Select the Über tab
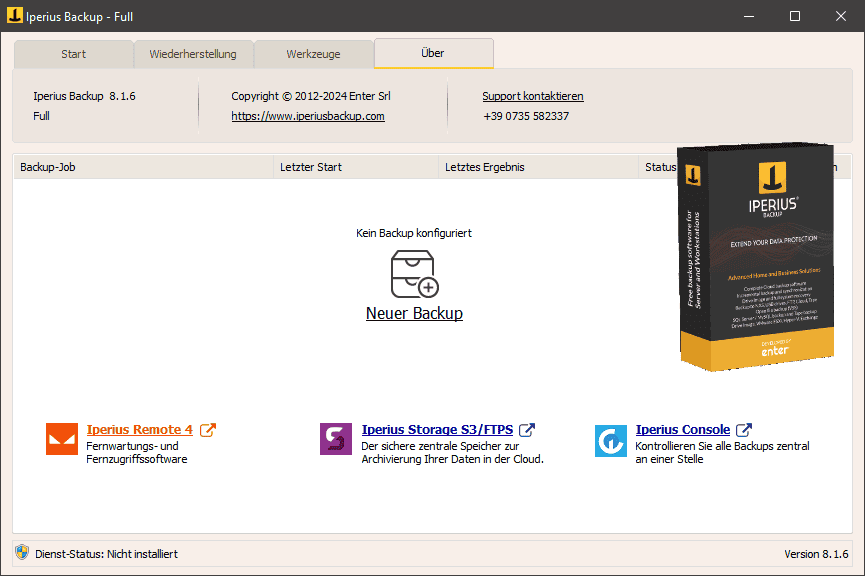865x576 pixels. coord(434,53)
